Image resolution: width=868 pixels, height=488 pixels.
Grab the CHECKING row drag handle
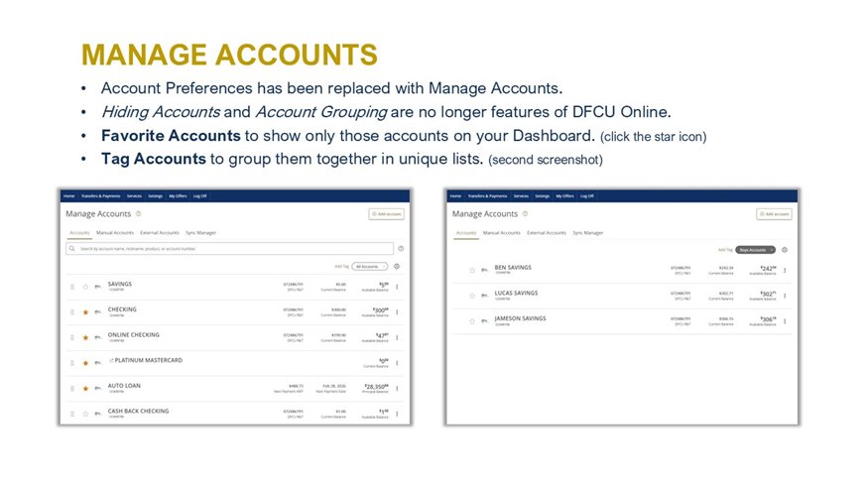coord(72,312)
